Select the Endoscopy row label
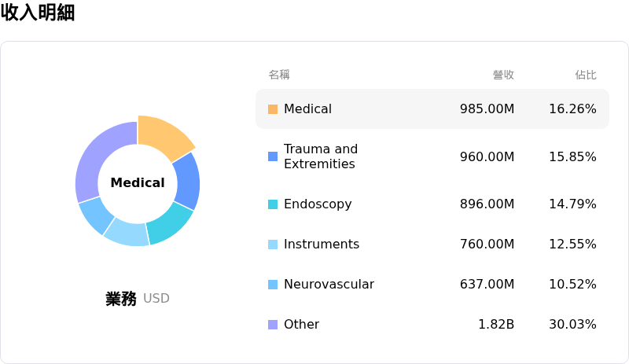The width and height of the screenshot is (629, 364). 318,204
